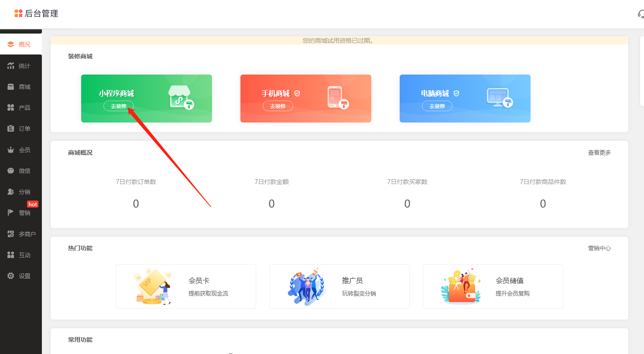Open the 产品 (Products) sidebar icon
644x354 pixels.
tap(21, 107)
